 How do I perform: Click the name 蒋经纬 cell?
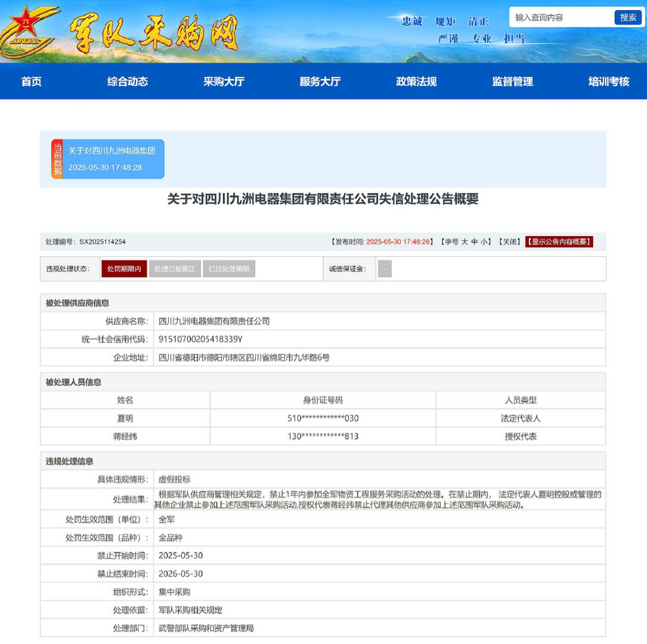[x=125, y=437]
